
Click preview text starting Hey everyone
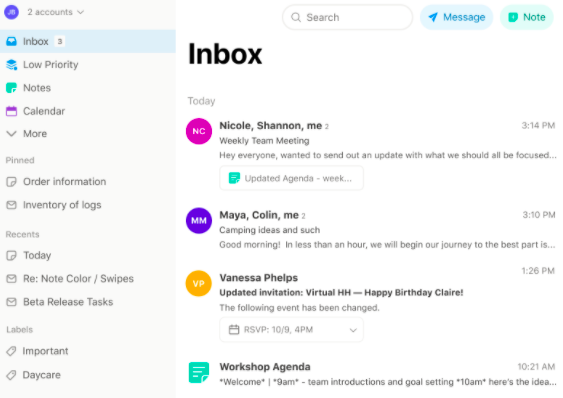tap(388, 155)
